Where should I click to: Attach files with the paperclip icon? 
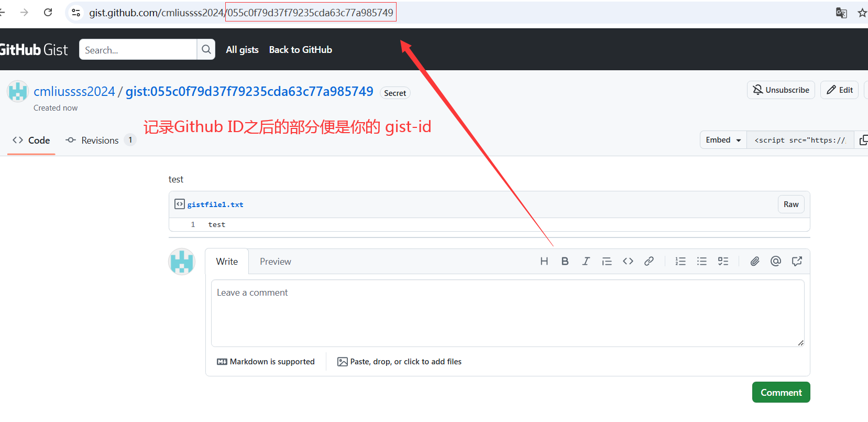click(754, 261)
